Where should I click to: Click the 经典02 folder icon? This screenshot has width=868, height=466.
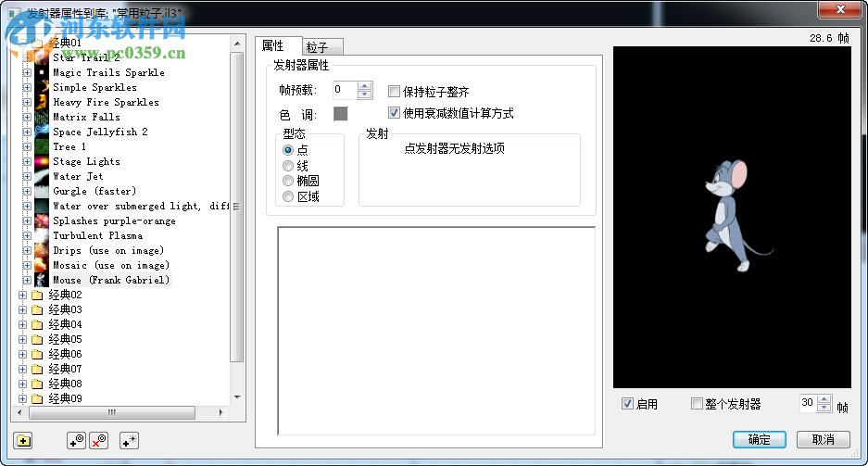click(37, 295)
